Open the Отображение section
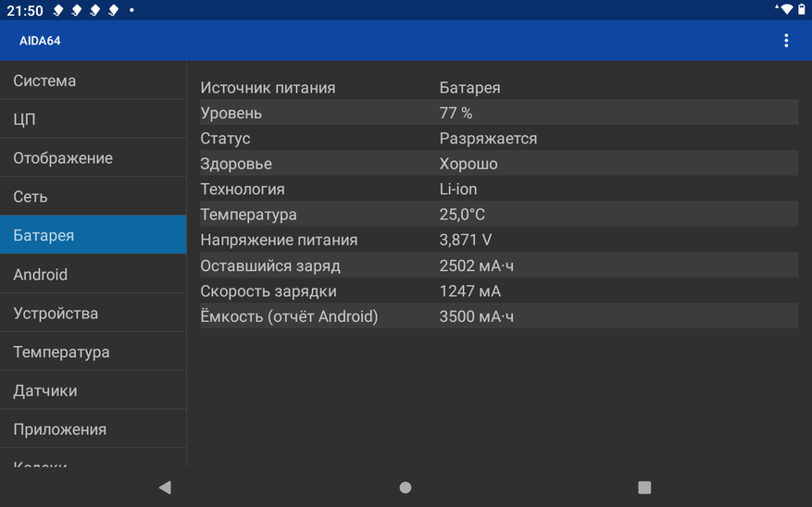Viewport: 812px width, 507px height. pos(94,157)
